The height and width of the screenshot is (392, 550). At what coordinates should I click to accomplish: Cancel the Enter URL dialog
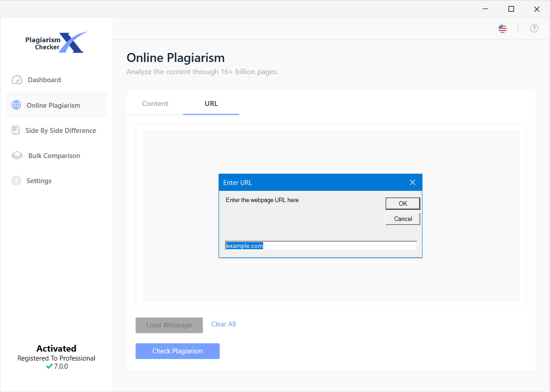(x=403, y=219)
